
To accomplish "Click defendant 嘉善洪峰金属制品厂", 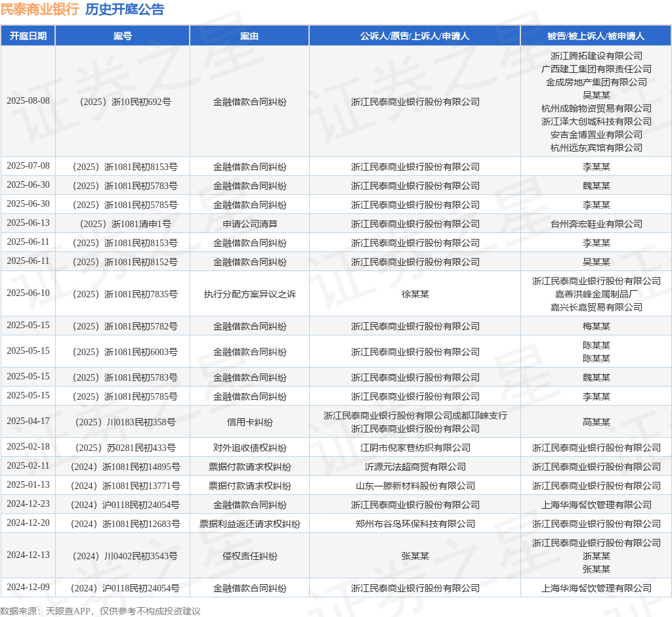I will pos(596,294).
